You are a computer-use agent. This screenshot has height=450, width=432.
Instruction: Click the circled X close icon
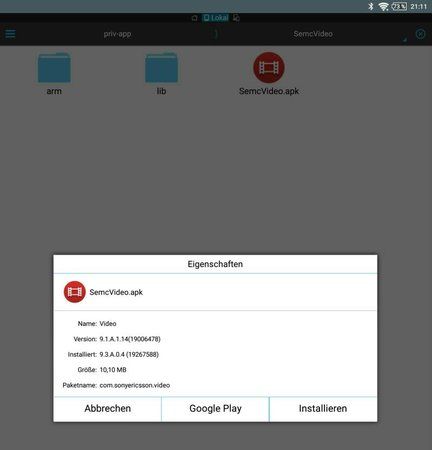click(x=420, y=34)
